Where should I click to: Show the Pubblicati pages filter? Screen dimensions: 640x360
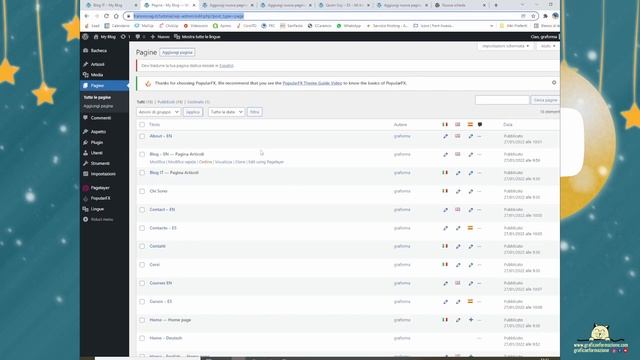170,102
